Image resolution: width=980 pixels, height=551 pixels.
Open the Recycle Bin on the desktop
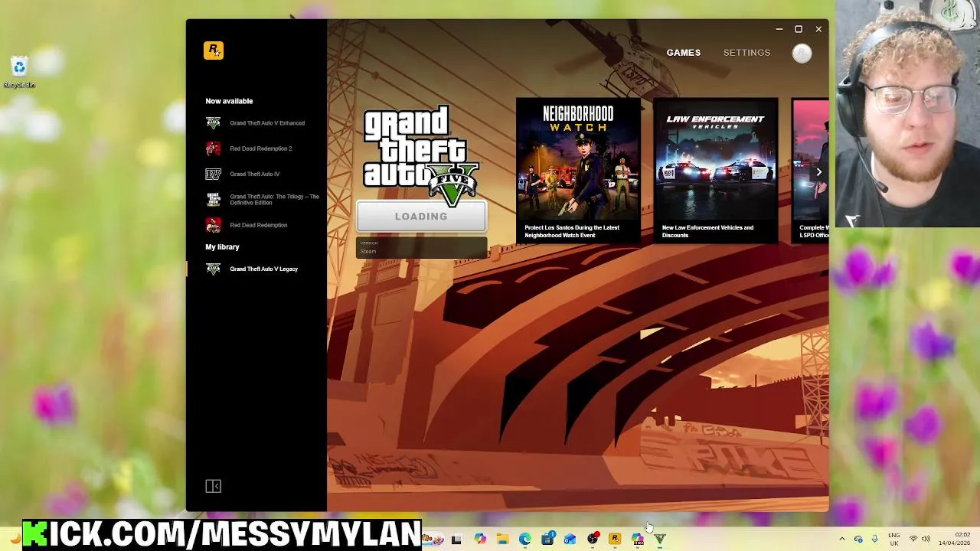tap(19, 72)
